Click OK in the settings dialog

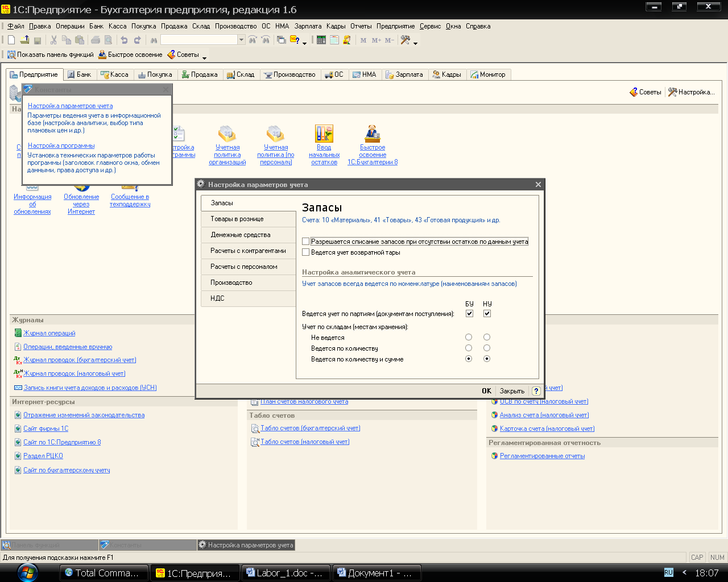(486, 391)
